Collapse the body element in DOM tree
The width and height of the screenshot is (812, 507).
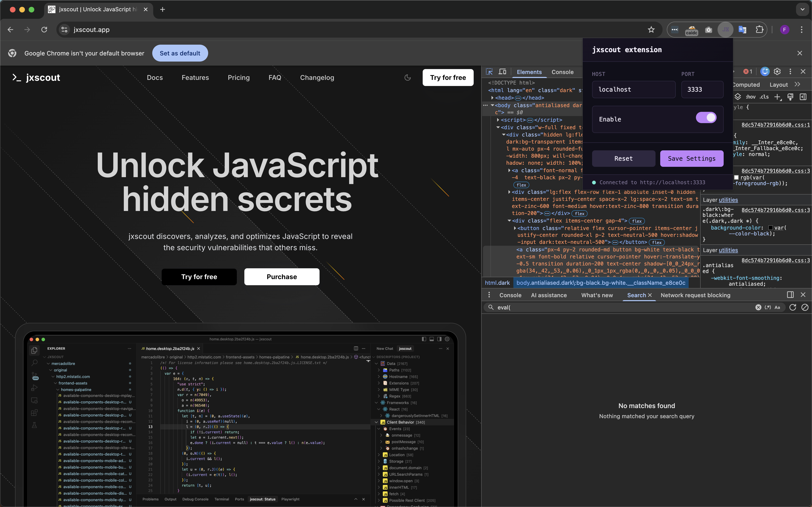[x=492, y=105]
